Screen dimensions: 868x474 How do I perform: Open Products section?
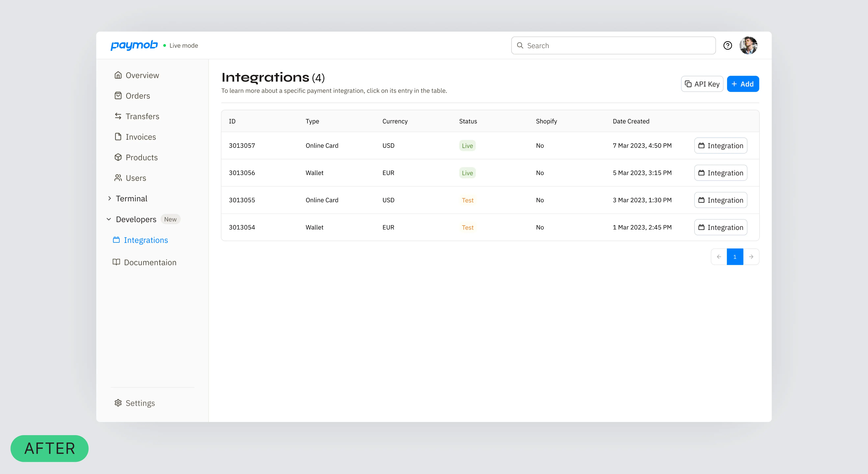[141, 157]
